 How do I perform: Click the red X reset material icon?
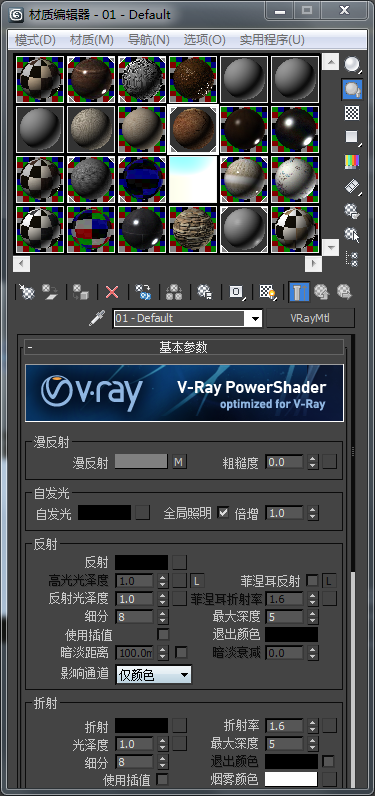click(112, 292)
